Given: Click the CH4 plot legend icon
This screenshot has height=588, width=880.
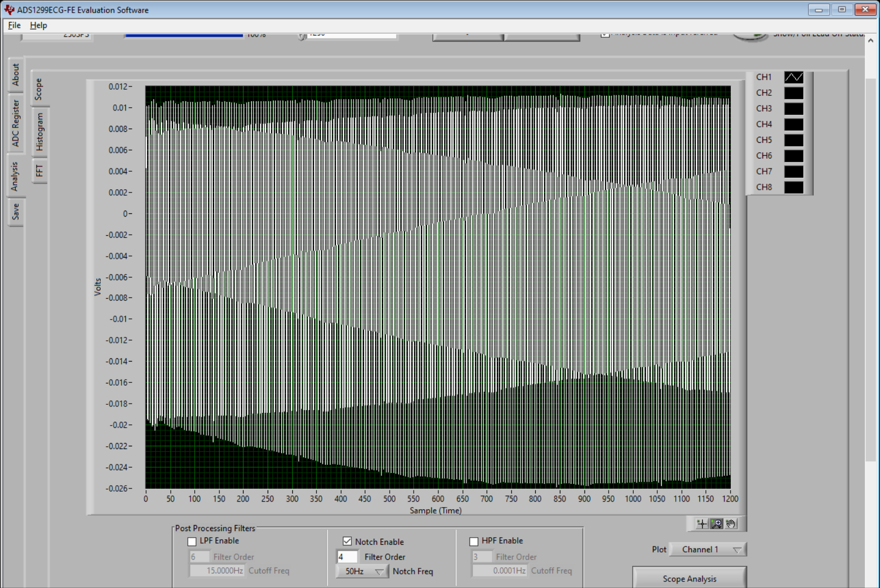Looking at the screenshot, I should click(794, 124).
